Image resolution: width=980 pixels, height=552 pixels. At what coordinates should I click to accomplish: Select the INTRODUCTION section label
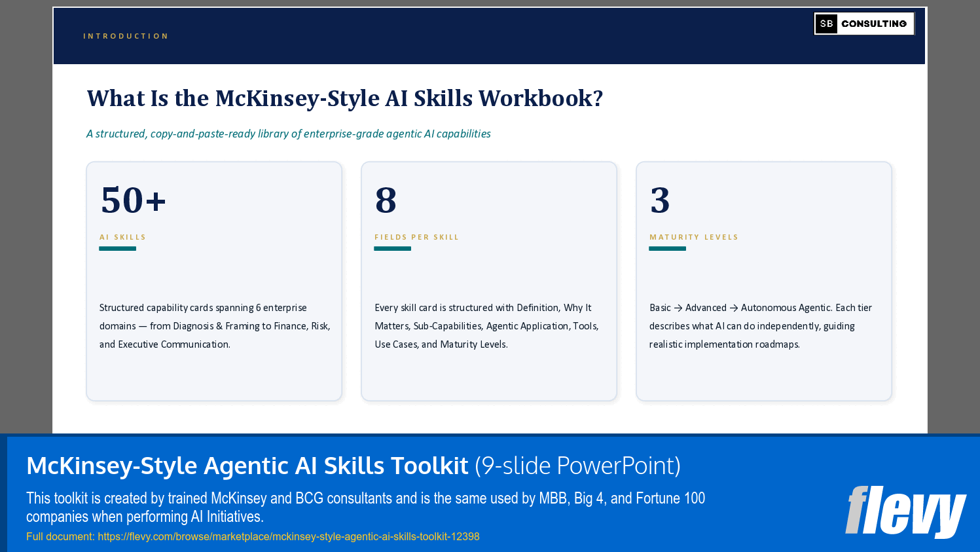point(126,37)
